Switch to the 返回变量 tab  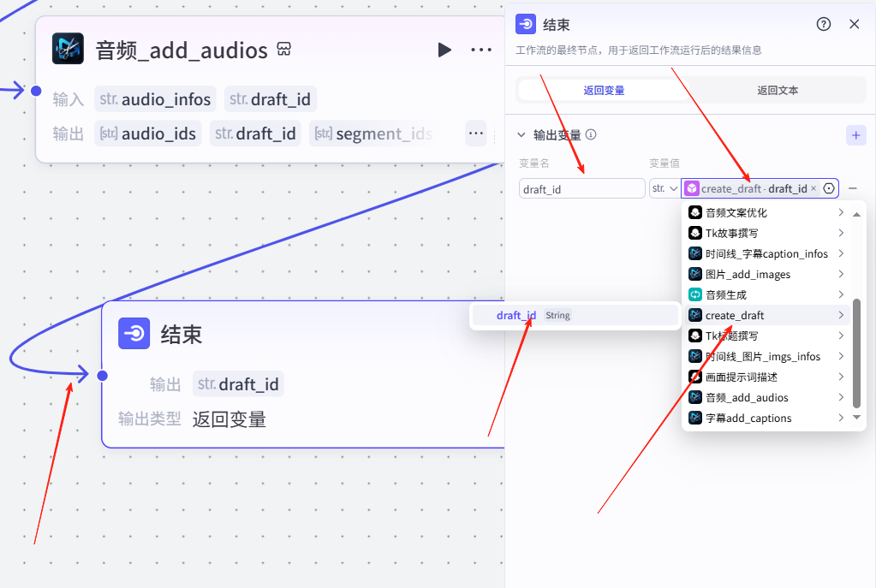click(604, 90)
